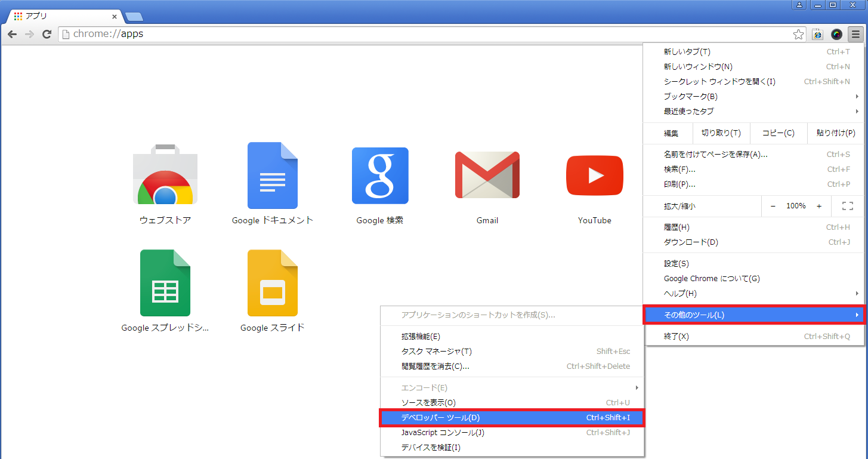Open the Gmail app icon
The width and height of the screenshot is (868, 459).
tap(487, 174)
